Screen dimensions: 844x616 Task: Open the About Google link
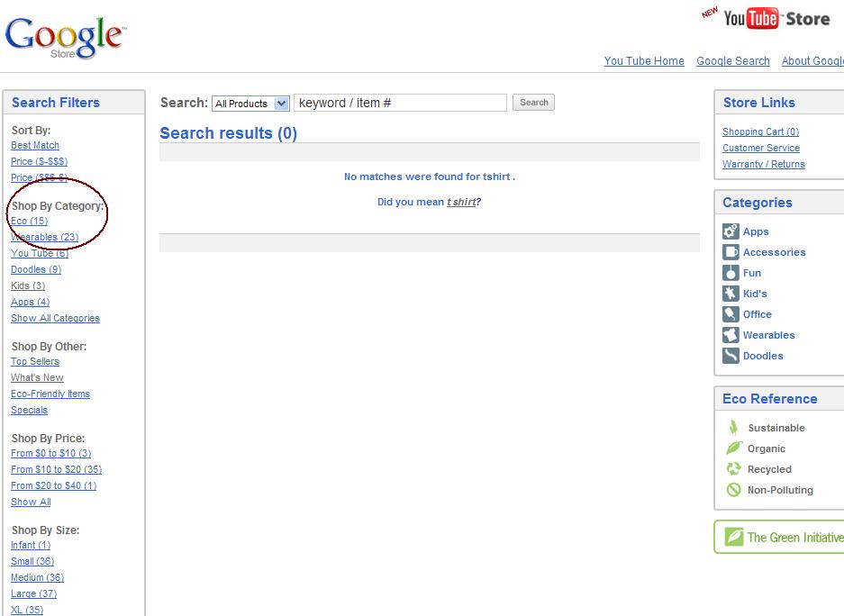[x=812, y=61]
